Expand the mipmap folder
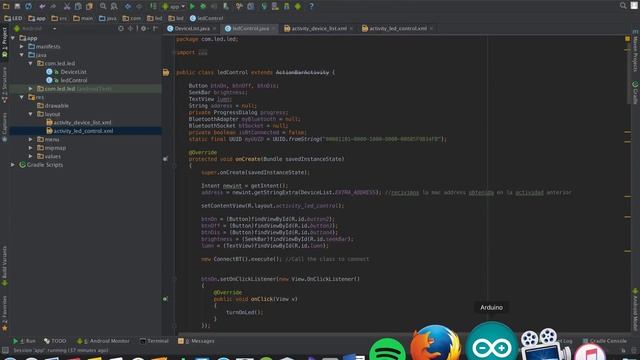Image resolution: width=640 pixels, height=360 pixels. pos(31,148)
